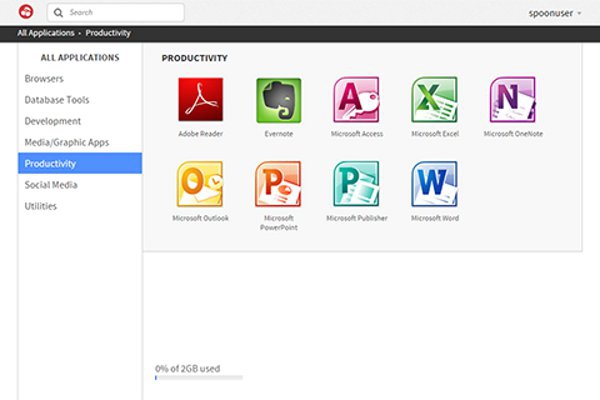Screen dimensions: 600x400
Task: Click the 'Microsoft Access' label
Action: (357, 134)
